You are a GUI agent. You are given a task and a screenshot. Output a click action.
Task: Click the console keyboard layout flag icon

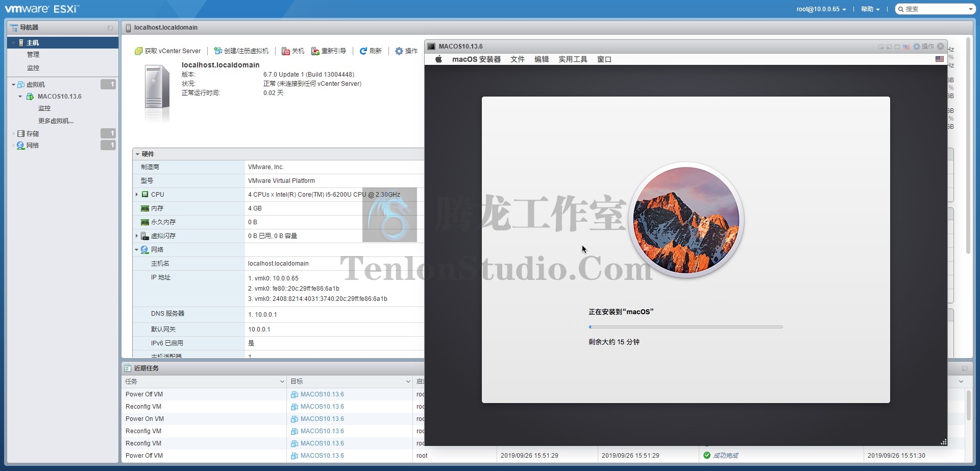click(906, 46)
